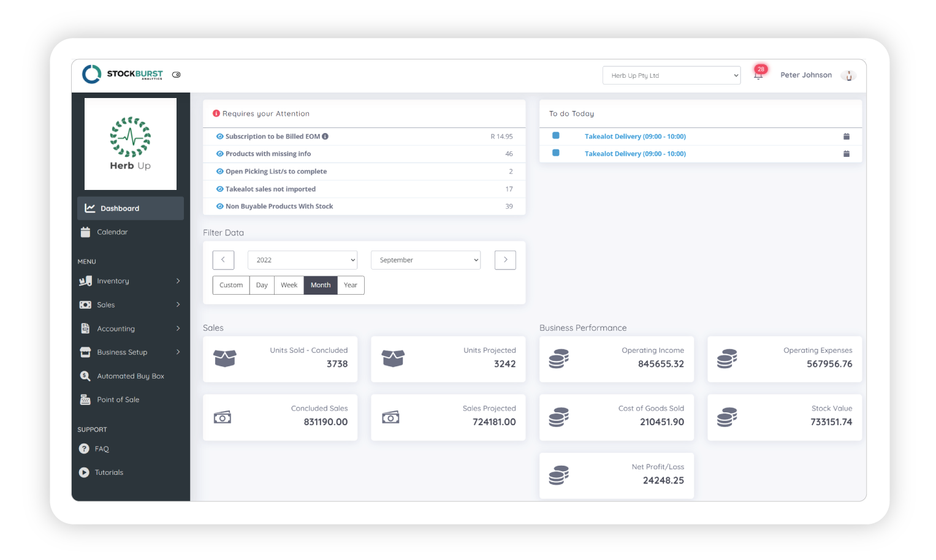This screenshot has width=936, height=560.
Task: Open the Tutorials link text
Action: coord(109,472)
